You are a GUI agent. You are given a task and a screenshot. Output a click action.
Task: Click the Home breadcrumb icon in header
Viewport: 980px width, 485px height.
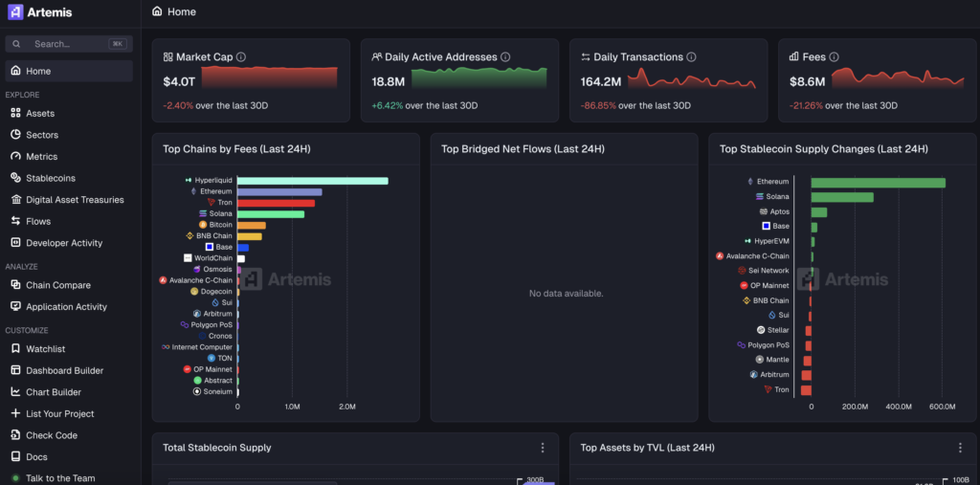157,11
